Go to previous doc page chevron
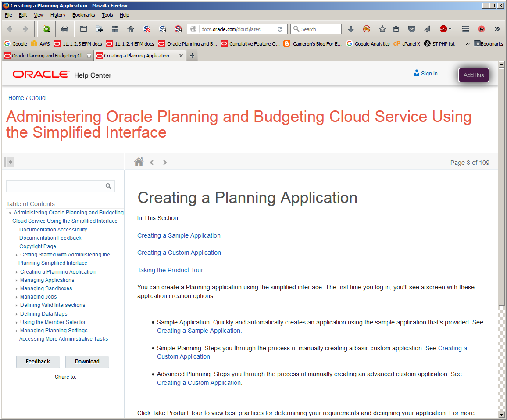 click(152, 162)
